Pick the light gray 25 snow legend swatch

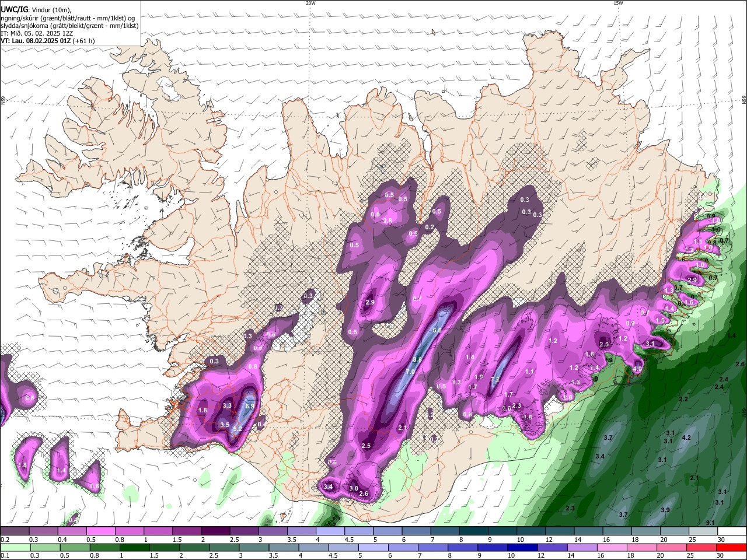[703, 531]
